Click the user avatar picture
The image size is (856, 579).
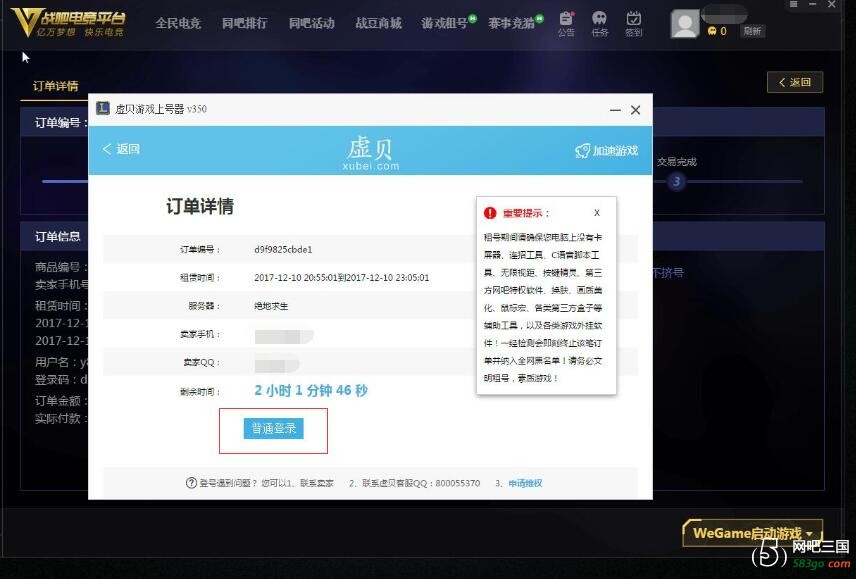tap(685, 24)
